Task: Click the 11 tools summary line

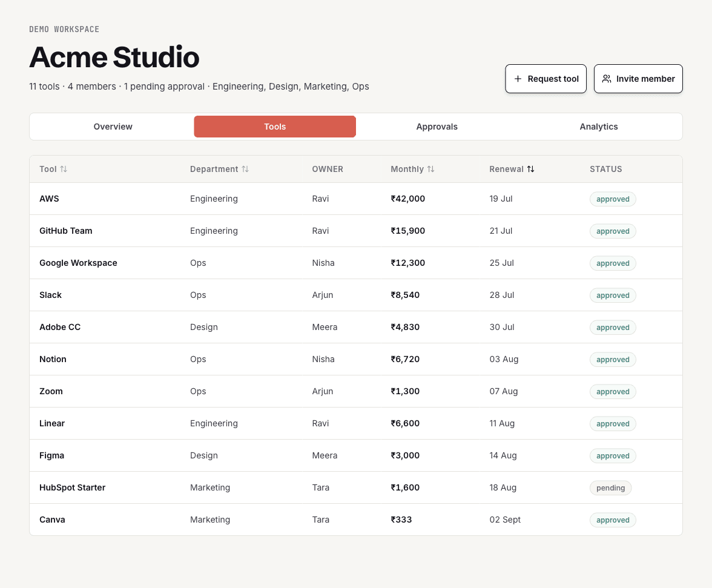Action: 199,86
